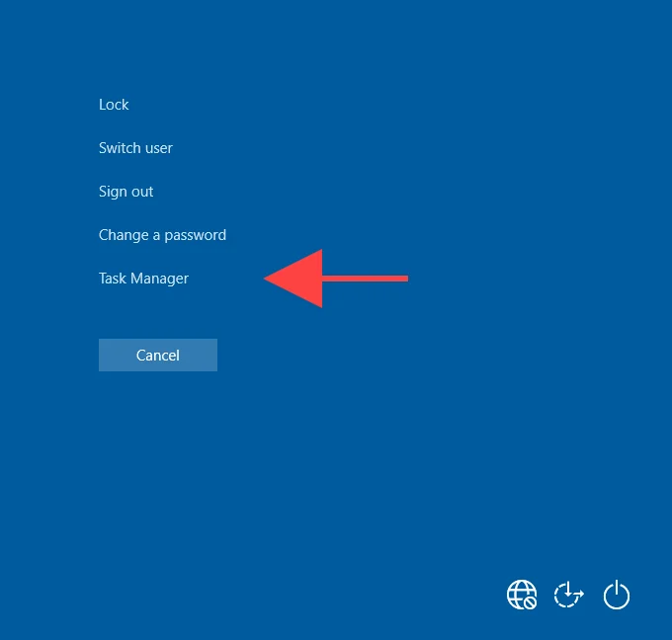Check internet status via disconnected globe icon

[522, 595]
